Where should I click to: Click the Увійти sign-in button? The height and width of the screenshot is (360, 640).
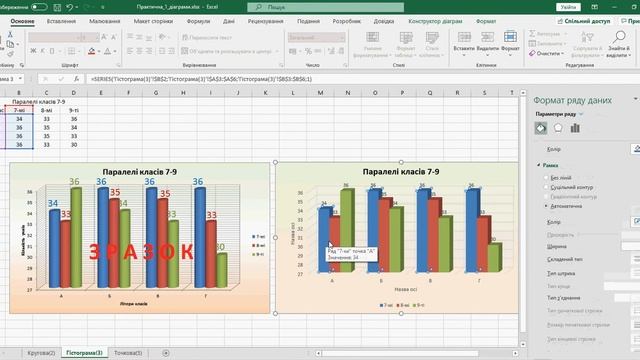[x=568, y=7]
